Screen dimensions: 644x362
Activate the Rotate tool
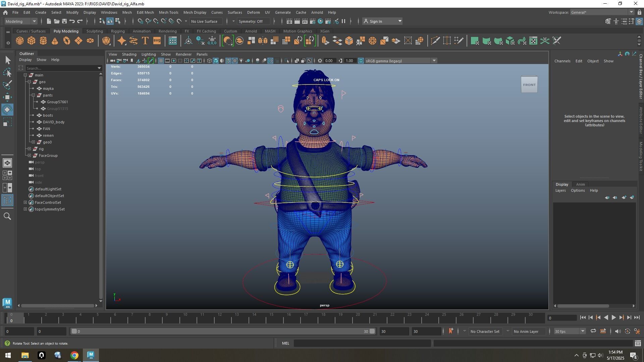(7, 110)
